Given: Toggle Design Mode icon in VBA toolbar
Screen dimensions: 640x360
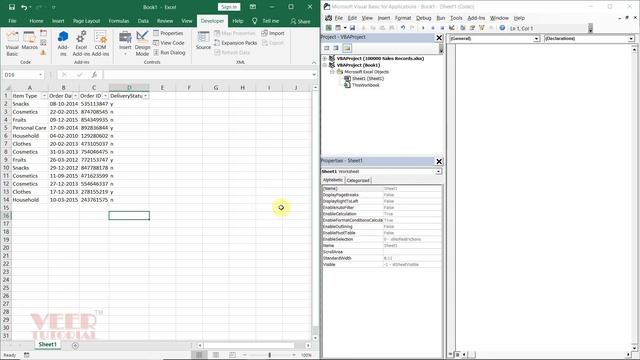Looking at the screenshot, I should click(x=452, y=28).
